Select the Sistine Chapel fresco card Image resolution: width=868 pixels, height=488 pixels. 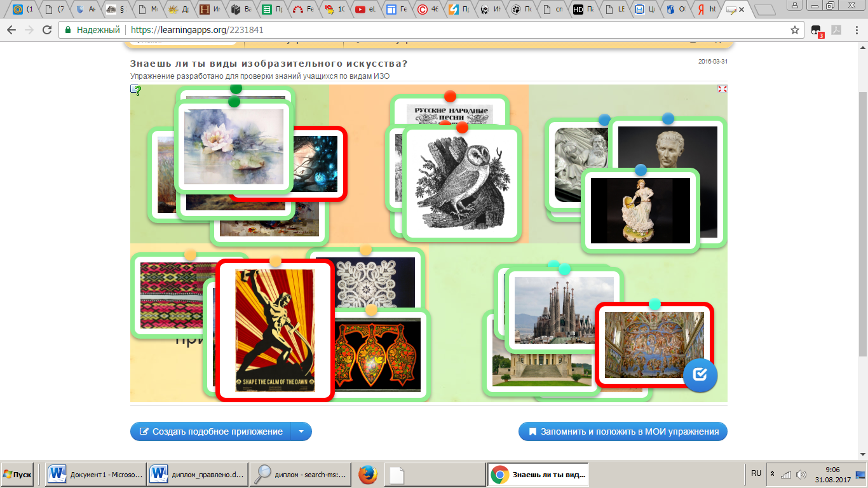coord(654,345)
